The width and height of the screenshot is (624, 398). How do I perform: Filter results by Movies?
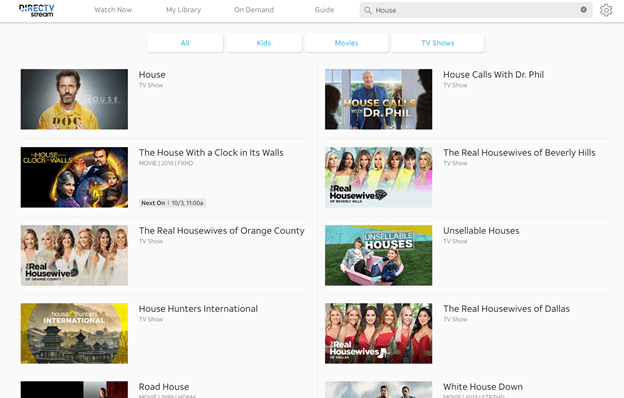[347, 43]
